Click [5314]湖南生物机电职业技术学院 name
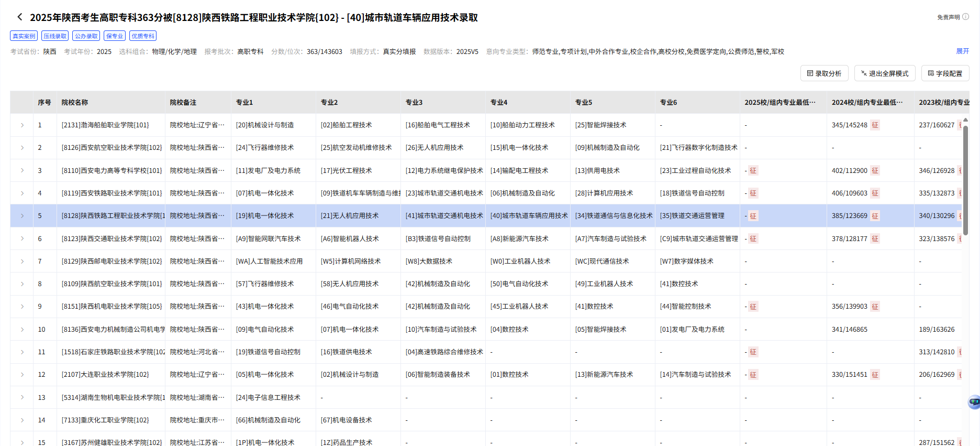 [x=113, y=398]
